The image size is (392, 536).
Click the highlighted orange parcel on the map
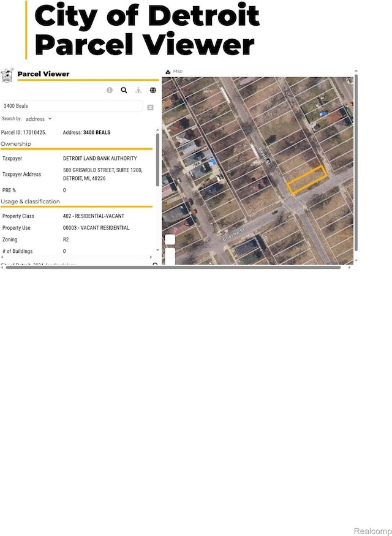[307, 180]
